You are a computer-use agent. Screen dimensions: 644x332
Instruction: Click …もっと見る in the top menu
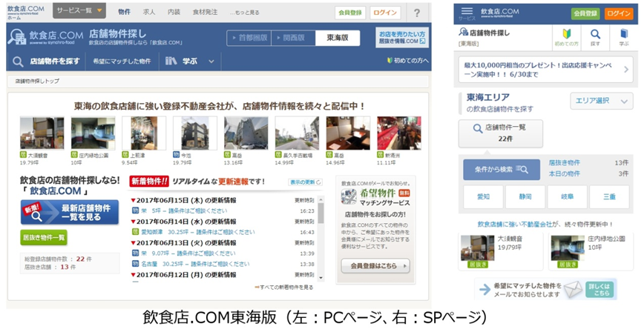[244, 13]
